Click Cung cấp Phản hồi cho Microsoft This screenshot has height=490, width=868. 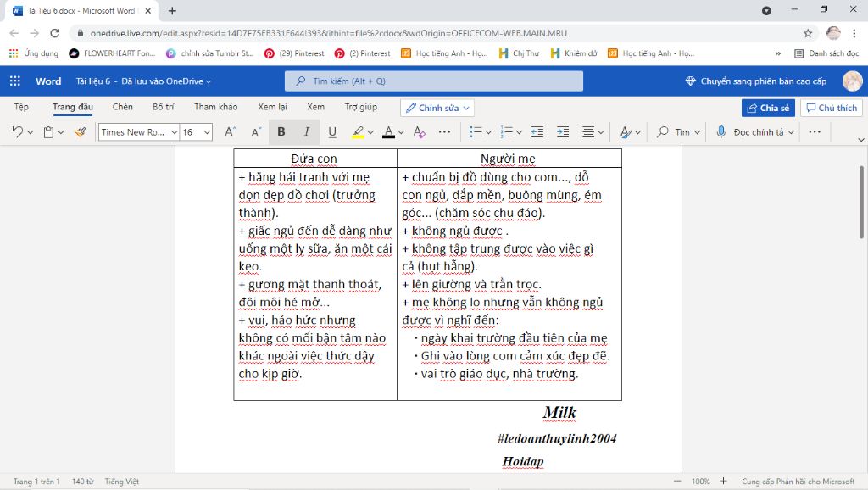point(798,482)
